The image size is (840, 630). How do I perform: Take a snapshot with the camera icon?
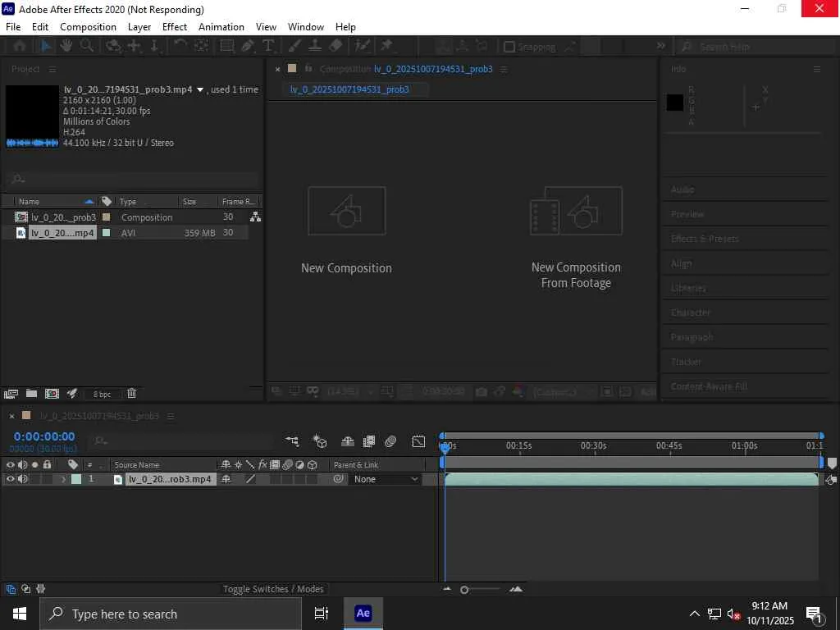tap(481, 392)
